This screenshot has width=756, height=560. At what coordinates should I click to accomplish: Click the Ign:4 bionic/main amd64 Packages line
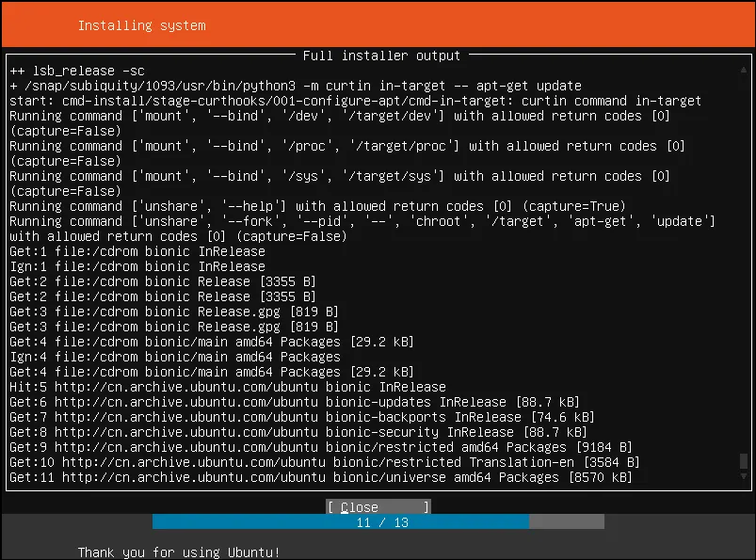174,357
